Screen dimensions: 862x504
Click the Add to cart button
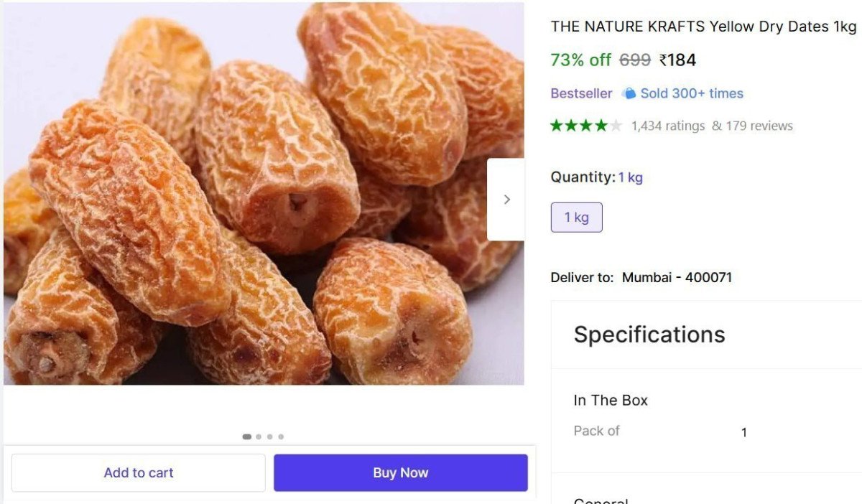point(138,472)
